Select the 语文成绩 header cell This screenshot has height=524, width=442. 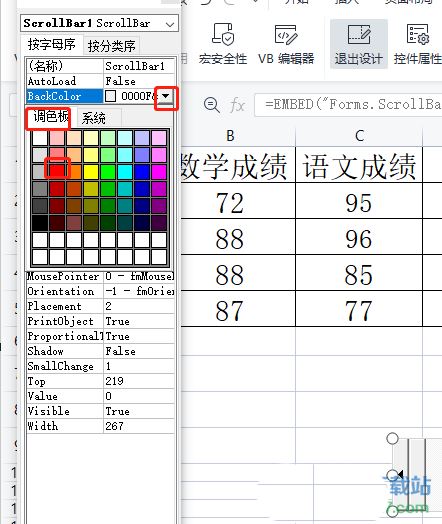coord(359,165)
